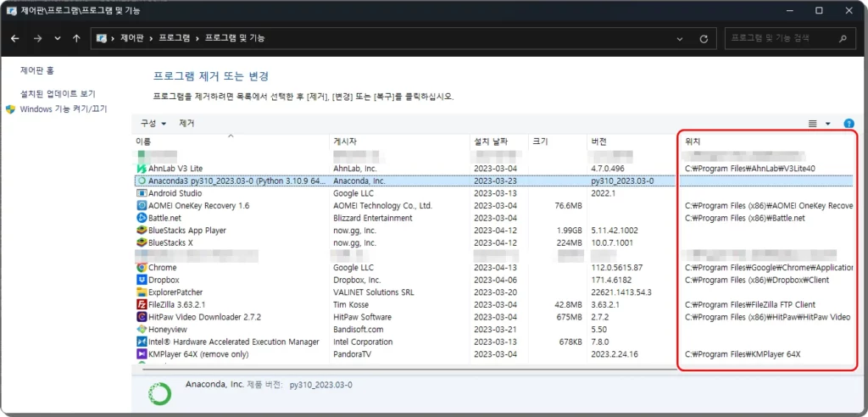Expand the address bar history dropdown
The width and height of the screenshot is (868, 417).
680,39
